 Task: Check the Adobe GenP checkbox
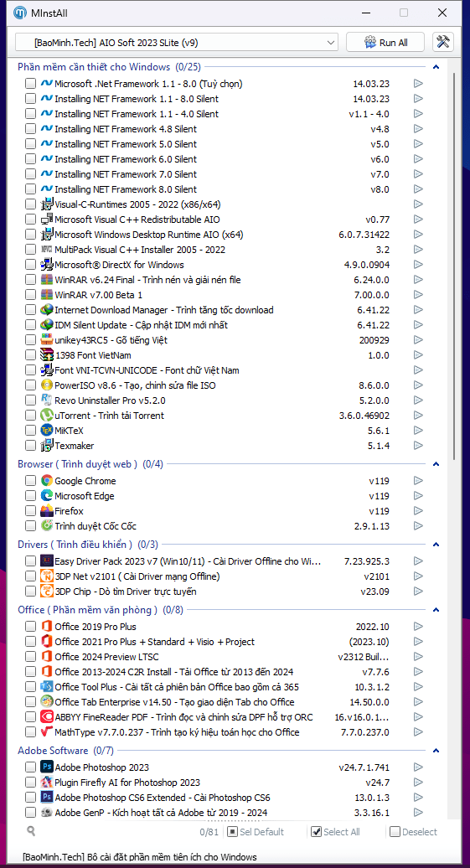[30, 813]
